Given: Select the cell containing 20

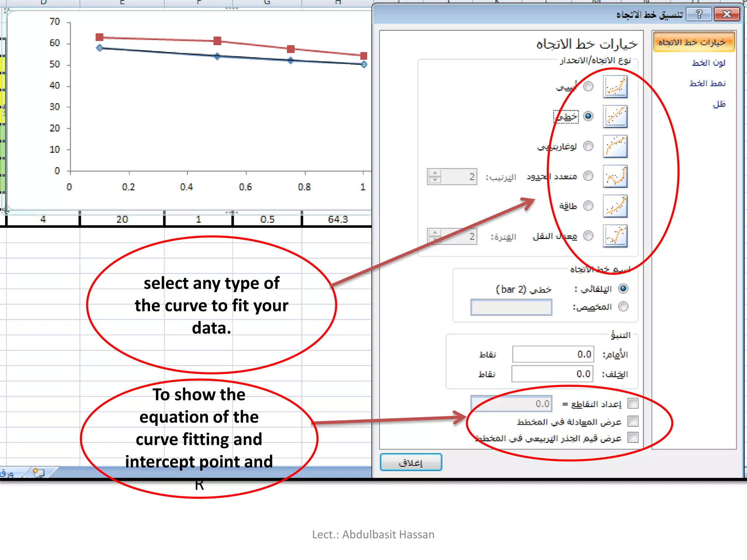Looking at the screenshot, I should (x=122, y=219).
